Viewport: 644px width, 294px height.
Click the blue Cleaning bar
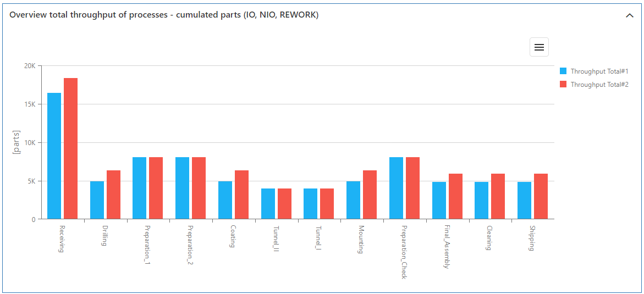[x=481, y=201]
